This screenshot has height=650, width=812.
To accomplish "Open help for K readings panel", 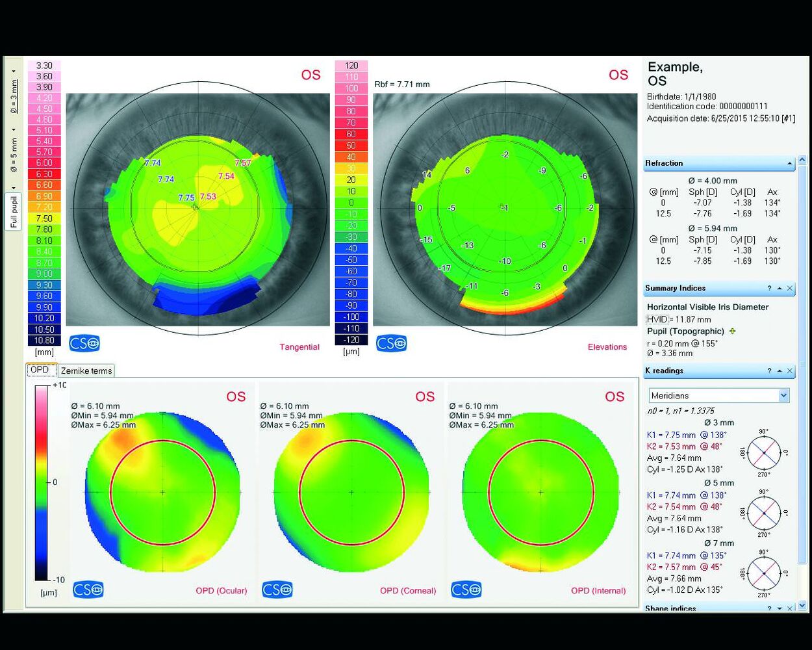I will click(x=769, y=371).
